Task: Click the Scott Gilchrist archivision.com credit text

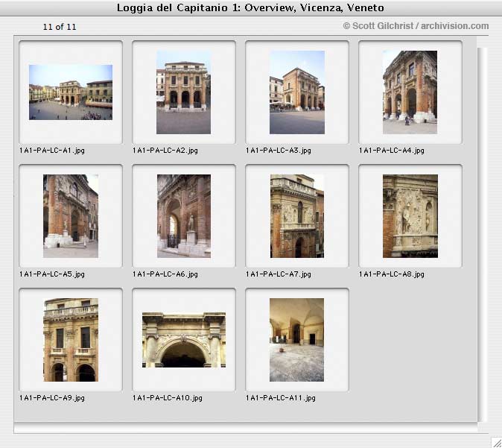Action: coord(416,26)
